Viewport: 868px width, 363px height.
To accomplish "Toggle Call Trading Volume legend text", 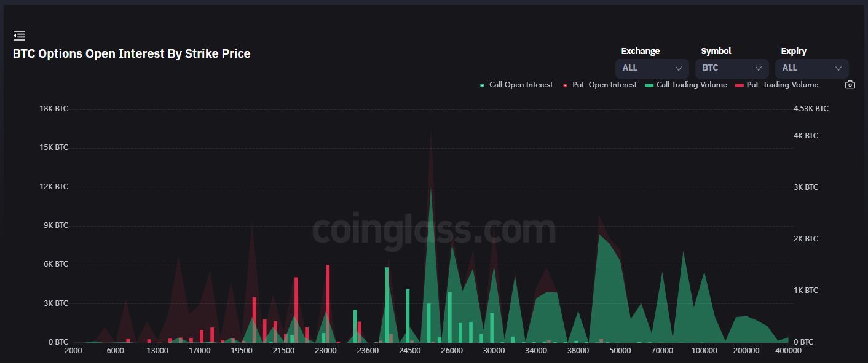I will tap(692, 85).
